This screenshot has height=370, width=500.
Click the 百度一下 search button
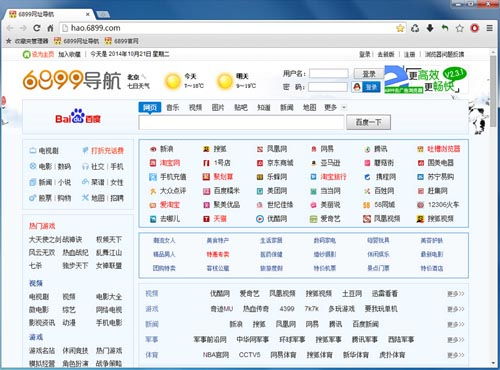368,122
